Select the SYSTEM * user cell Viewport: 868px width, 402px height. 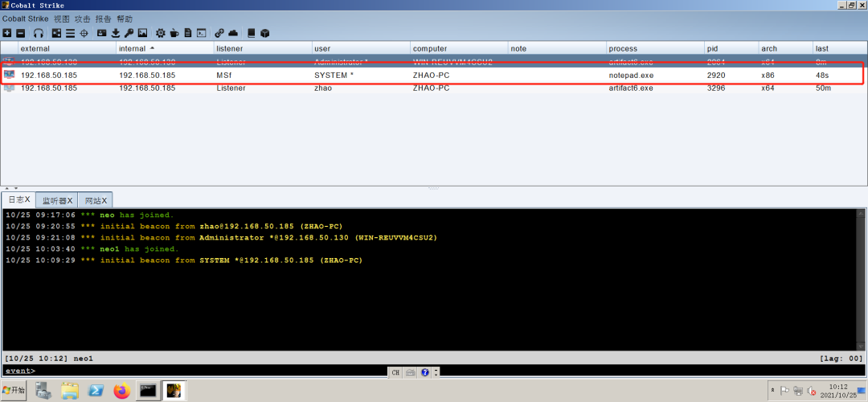(360, 74)
